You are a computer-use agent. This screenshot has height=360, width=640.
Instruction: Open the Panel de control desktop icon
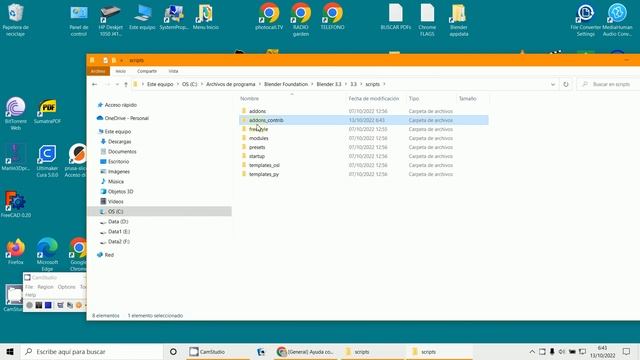pyautogui.click(x=79, y=20)
